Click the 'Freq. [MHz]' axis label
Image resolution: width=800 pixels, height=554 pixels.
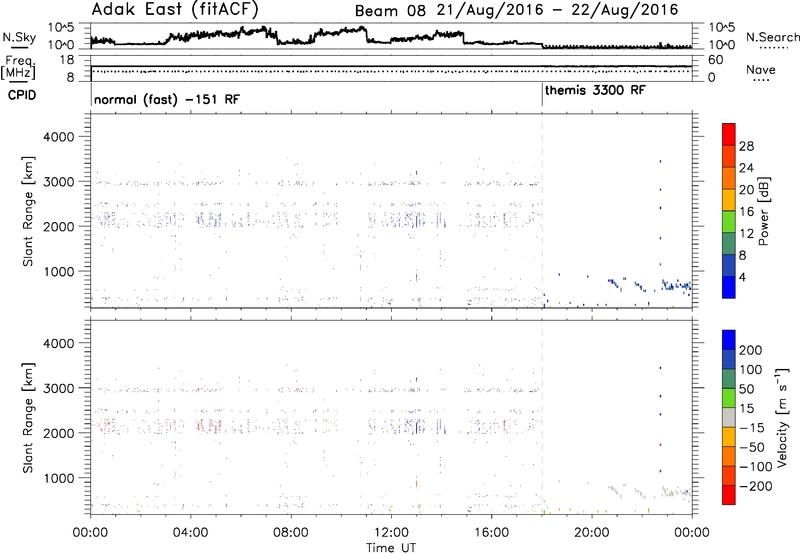[x=18, y=67]
